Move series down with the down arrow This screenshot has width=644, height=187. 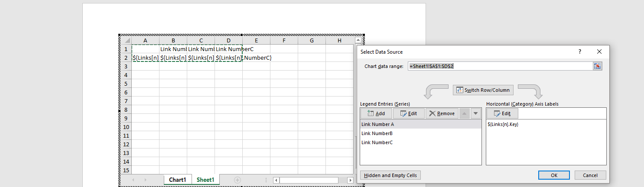[x=476, y=113]
